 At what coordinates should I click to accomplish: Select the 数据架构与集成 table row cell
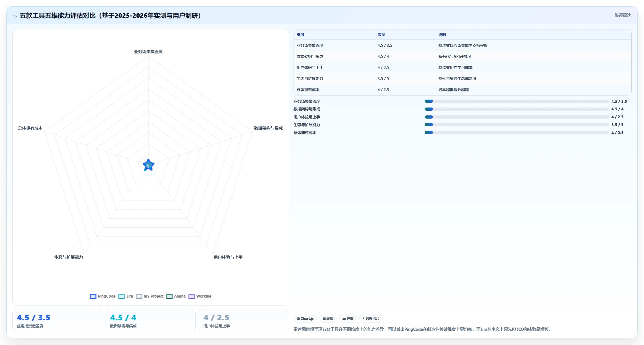[x=310, y=57]
